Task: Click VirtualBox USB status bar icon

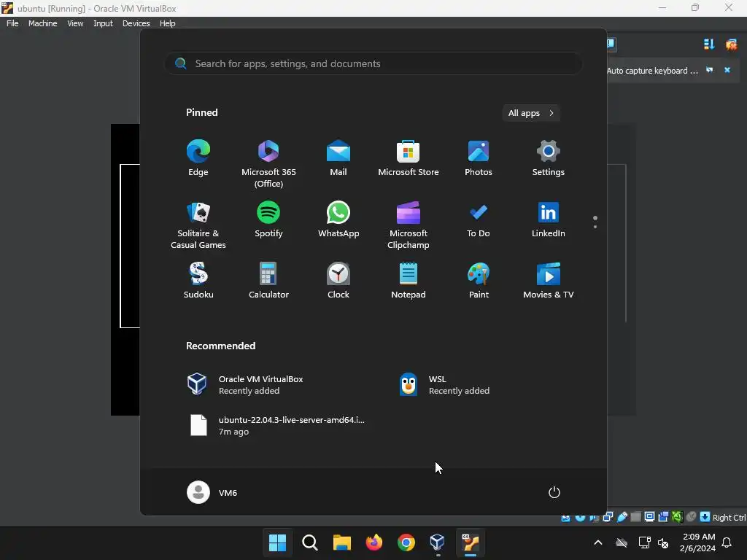Action: point(622,517)
